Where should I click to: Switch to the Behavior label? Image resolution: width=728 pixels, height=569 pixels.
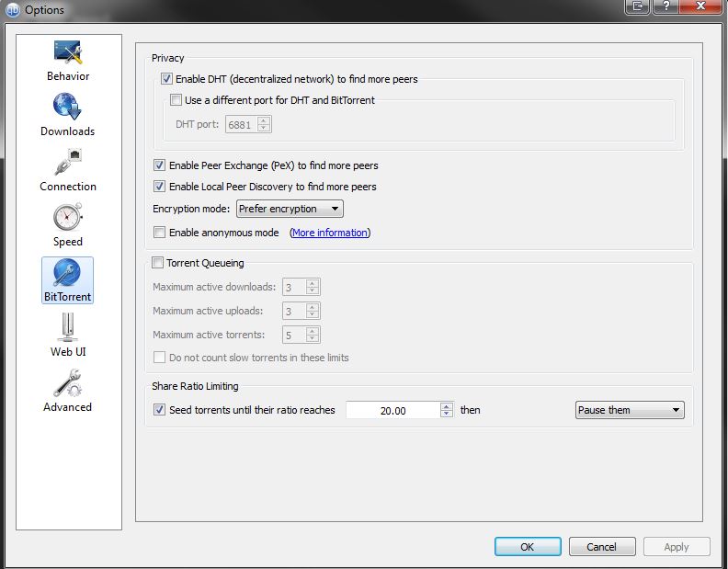(68, 75)
